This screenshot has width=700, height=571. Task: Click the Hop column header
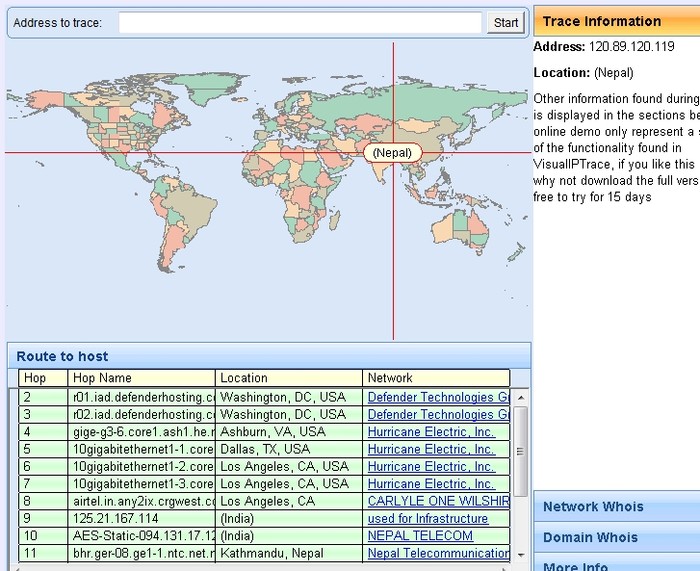click(43, 378)
